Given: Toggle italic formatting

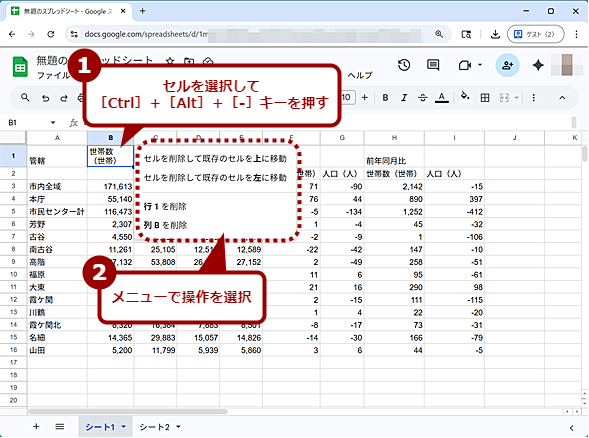Looking at the screenshot, I should pyautogui.click(x=404, y=98).
